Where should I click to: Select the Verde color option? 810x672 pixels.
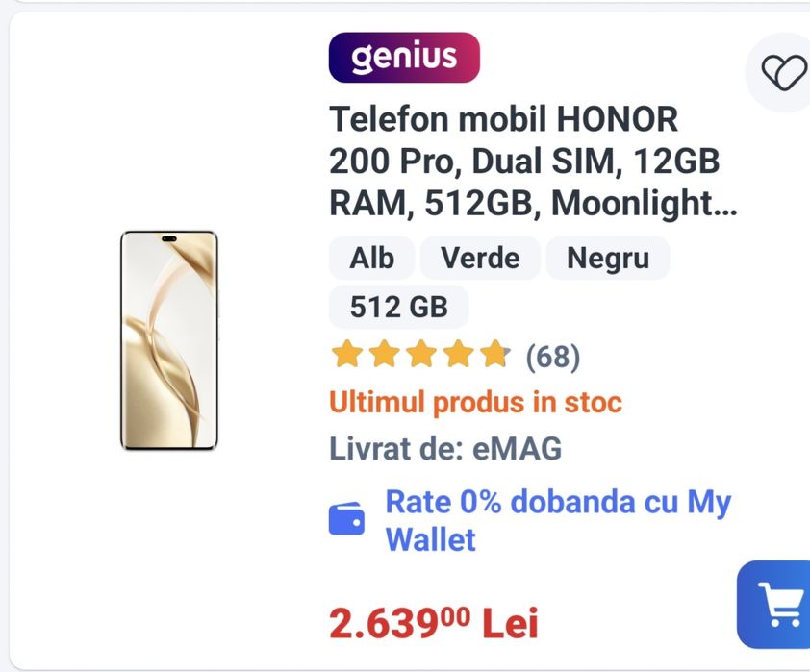[480, 259]
